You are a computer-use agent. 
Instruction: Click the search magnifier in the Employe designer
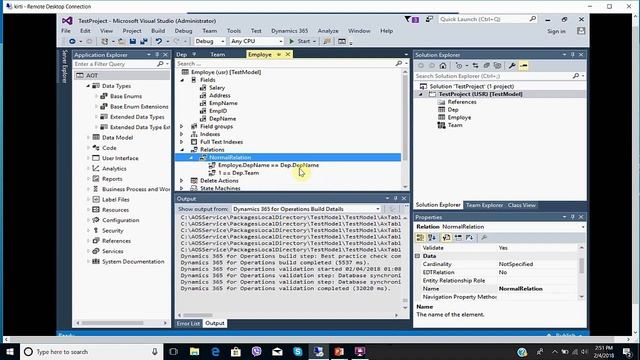[399, 64]
